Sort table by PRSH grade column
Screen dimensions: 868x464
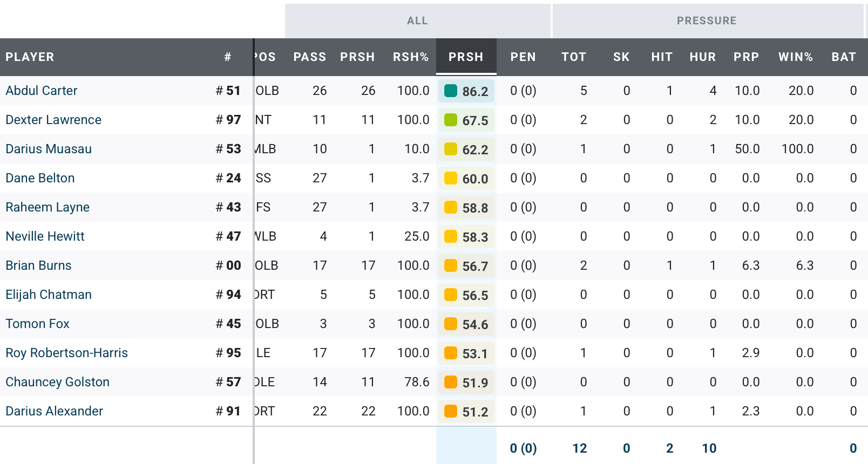466,57
